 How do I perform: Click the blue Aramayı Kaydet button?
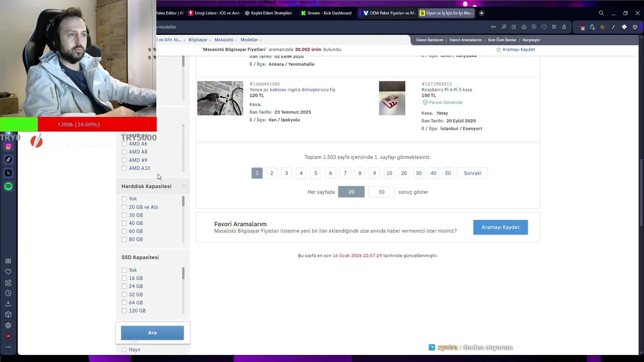(500, 227)
